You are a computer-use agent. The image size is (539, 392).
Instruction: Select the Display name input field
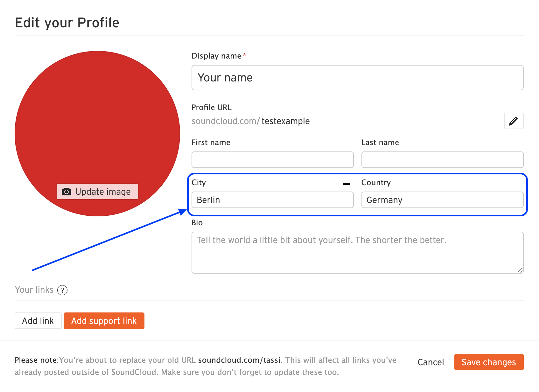pos(357,78)
